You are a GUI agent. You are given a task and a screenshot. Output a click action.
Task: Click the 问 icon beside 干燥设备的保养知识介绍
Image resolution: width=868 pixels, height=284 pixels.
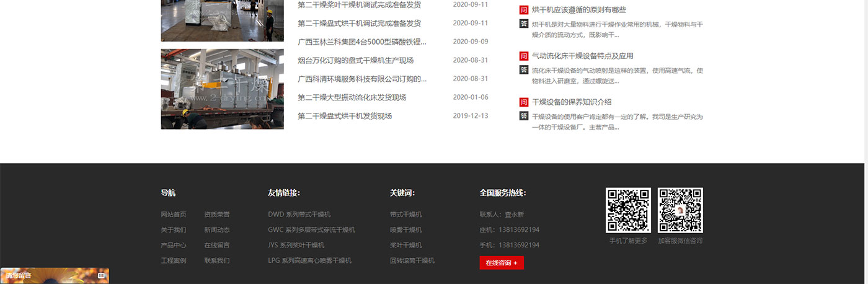pyautogui.click(x=524, y=102)
